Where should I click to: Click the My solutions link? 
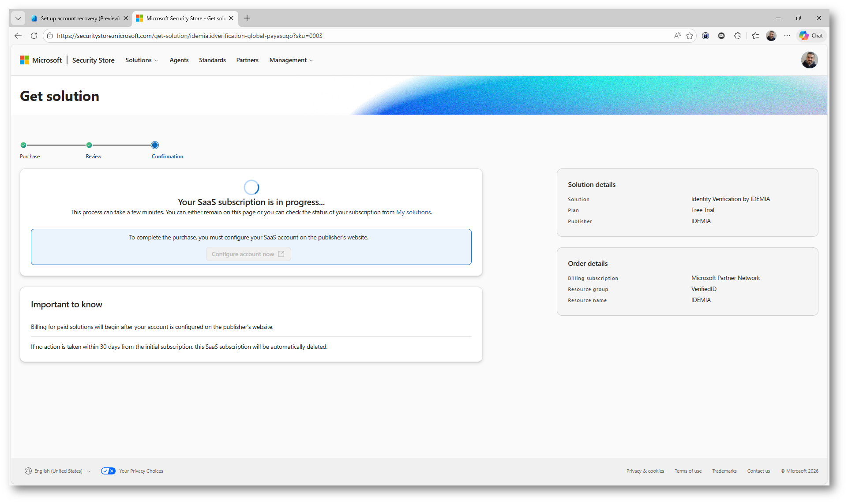point(413,212)
